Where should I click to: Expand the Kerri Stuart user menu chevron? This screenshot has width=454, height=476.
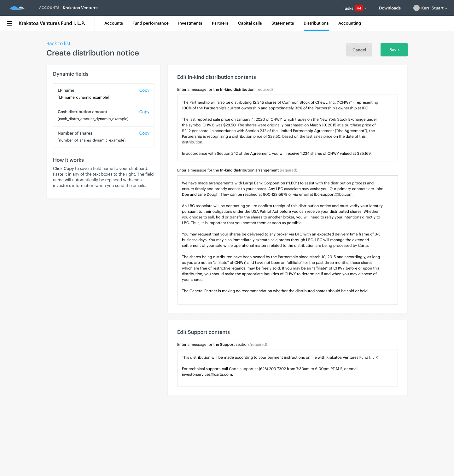tap(446, 8)
